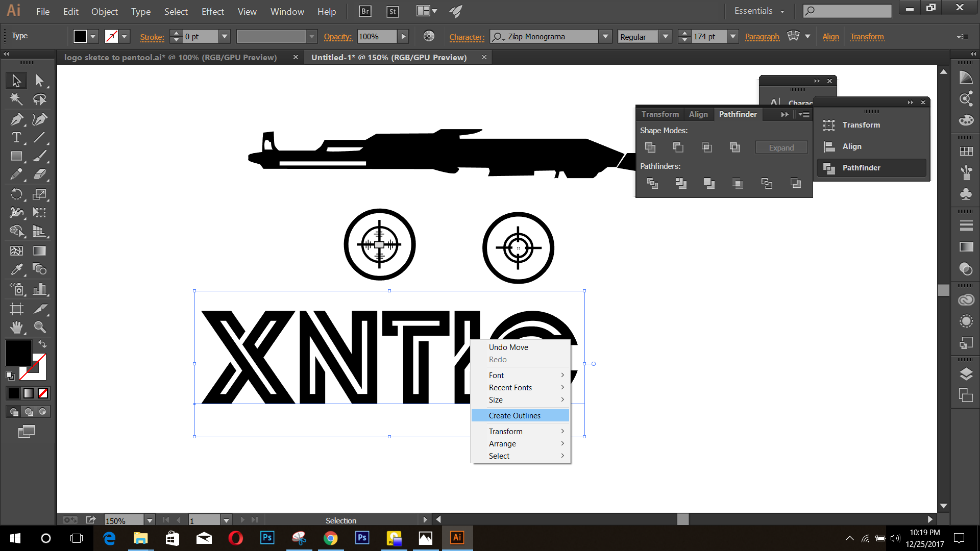Click the black Fill color swatch

(x=19, y=353)
